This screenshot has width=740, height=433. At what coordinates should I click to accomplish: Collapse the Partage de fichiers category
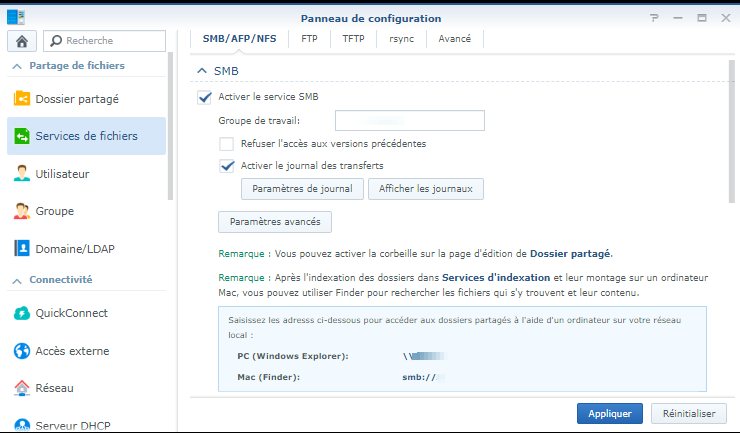click(x=16, y=66)
